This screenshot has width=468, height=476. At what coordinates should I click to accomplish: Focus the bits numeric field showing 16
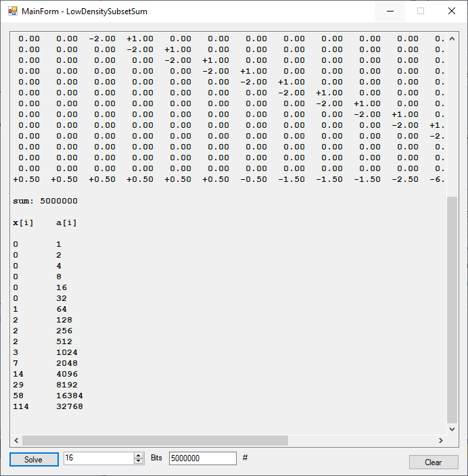click(98, 458)
